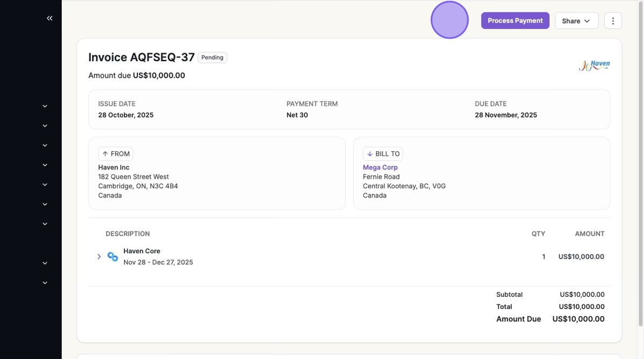Click the Haven Core item name
This screenshot has width=644, height=359.
pos(142,251)
